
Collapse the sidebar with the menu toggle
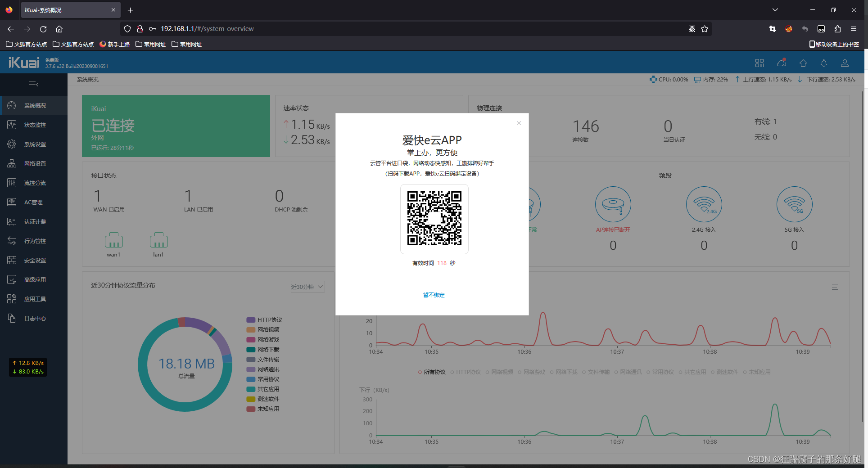[x=34, y=85]
